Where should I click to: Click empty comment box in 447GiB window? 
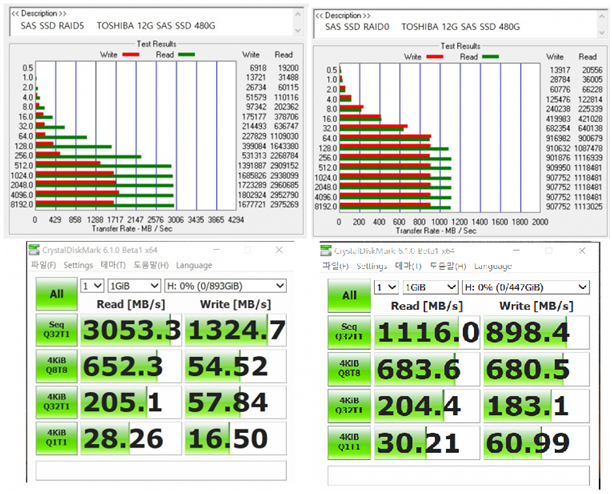coord(458,475)
